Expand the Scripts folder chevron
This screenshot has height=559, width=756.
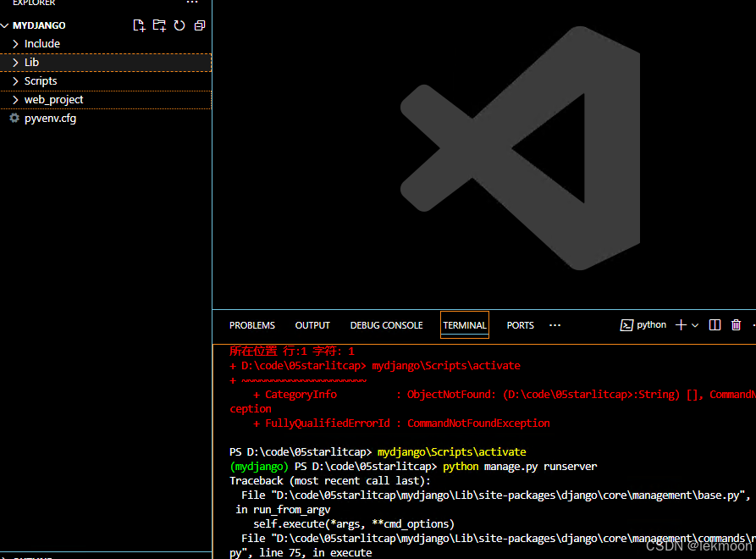(15, 81)
